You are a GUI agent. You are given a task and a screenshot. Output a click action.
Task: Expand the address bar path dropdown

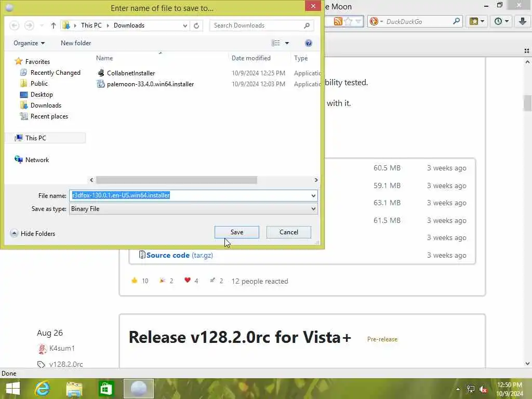coord(185,25)
